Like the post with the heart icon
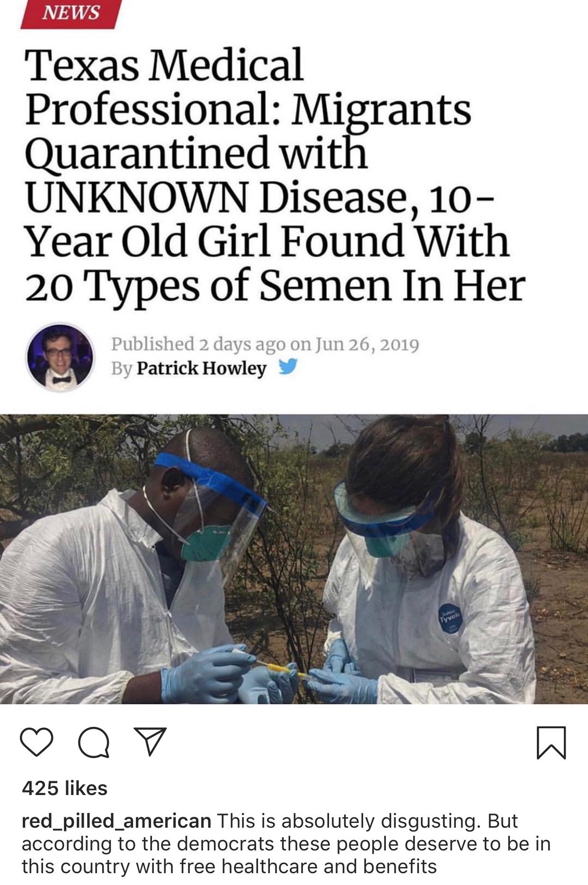Image resolution: width=588 pixels, height=885 pixels. pyautogui.click(x=36, y=742)
